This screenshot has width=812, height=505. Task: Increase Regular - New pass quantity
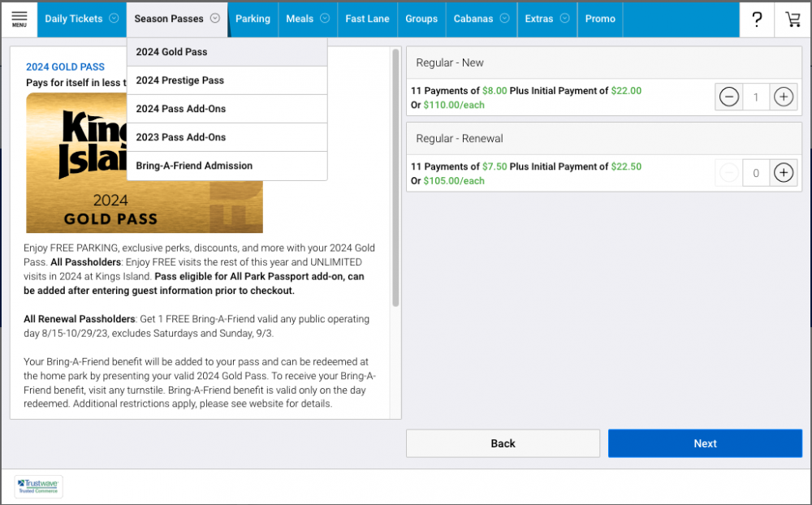point(783,97)
